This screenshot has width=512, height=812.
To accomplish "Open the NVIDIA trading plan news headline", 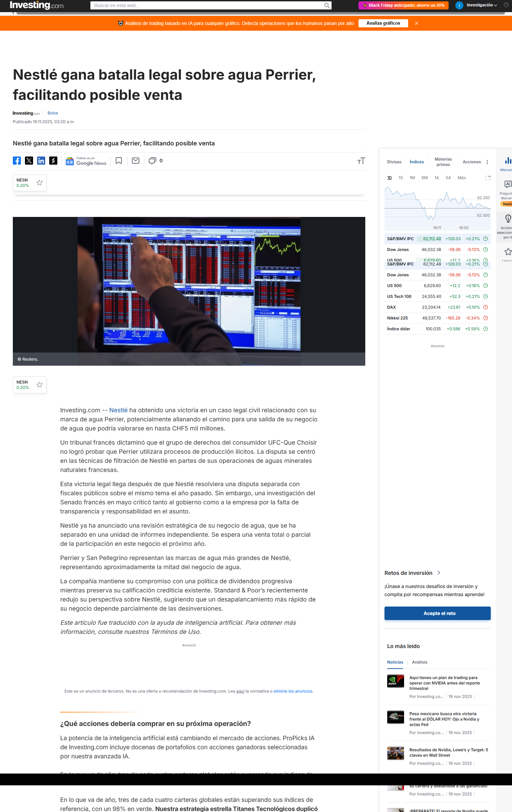I will pos(445,683).
